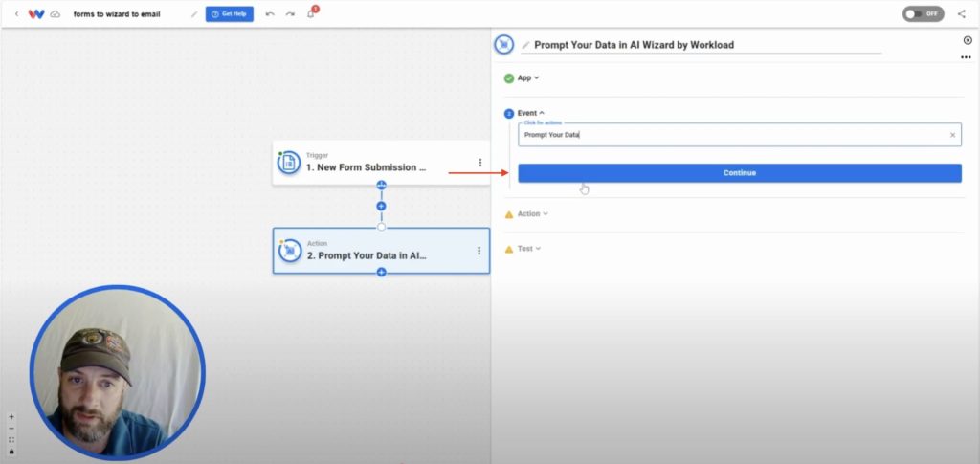Toggle the canvas lock icon
The height and width of the screenshot is (464, 980).
pos(11,452)
